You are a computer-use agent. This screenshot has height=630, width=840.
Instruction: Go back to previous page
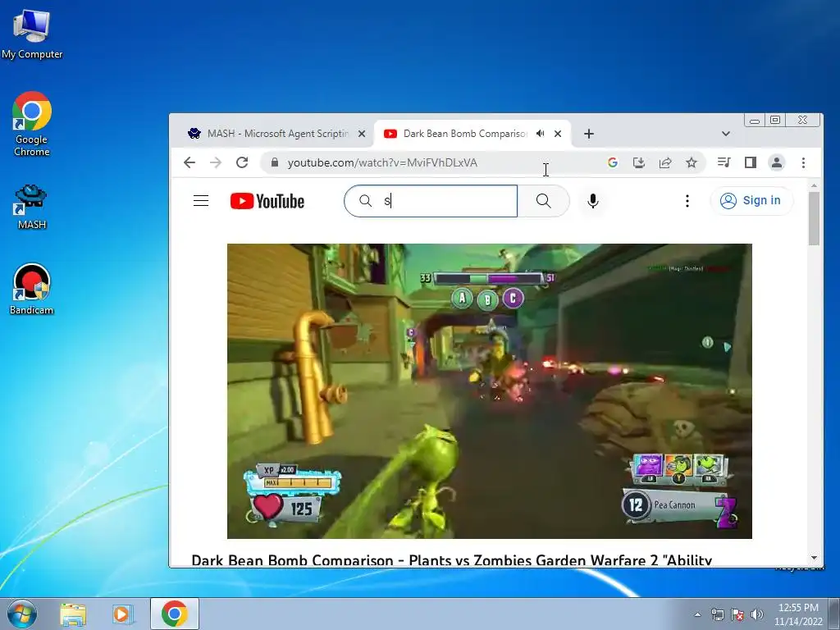[x=189, y=162]
